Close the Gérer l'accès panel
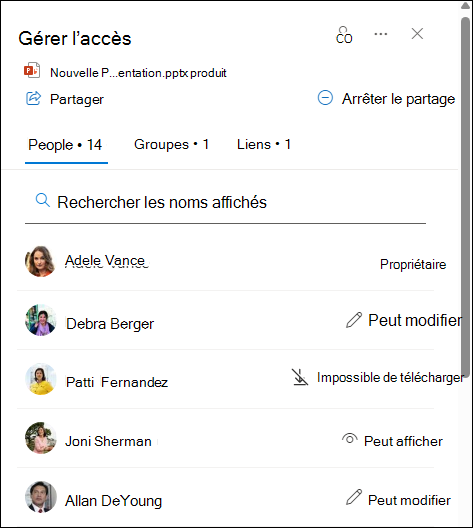Image resolution: width=473 pixels, height=528 pixels. pos(417,34)
